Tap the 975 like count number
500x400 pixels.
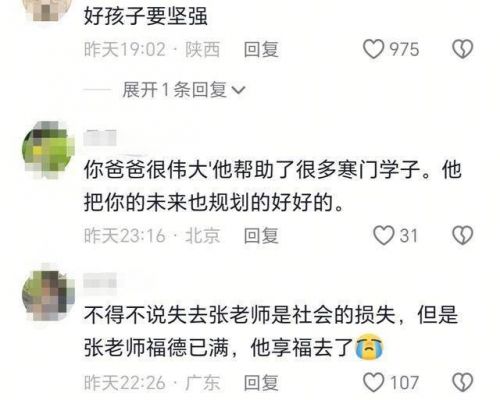[x=404, y=49]
